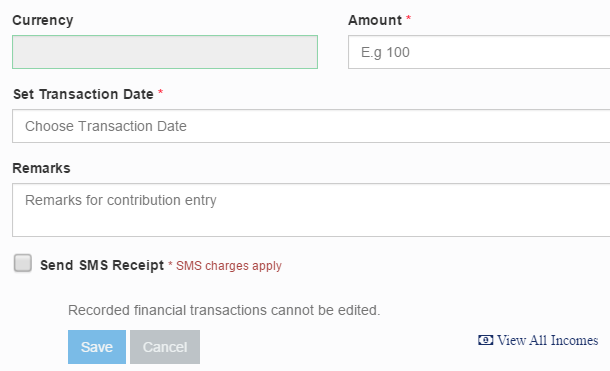Click the red asterisk beside Amount

(408, 18)
